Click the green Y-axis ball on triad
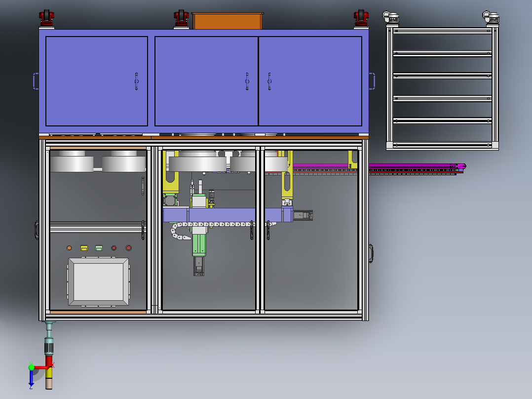532x399 pixels. 31,367
